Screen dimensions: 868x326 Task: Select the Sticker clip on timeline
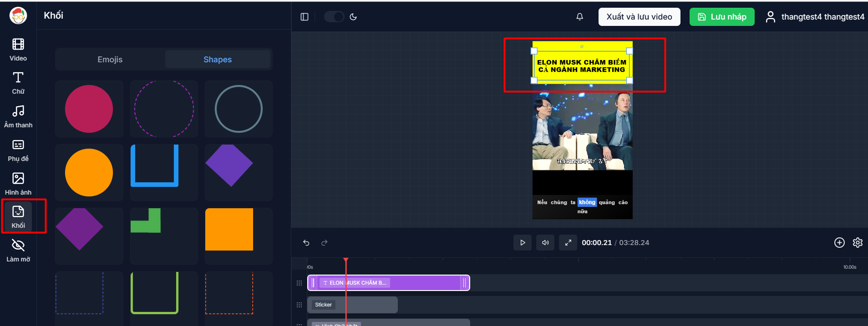(x=352, y=305)
